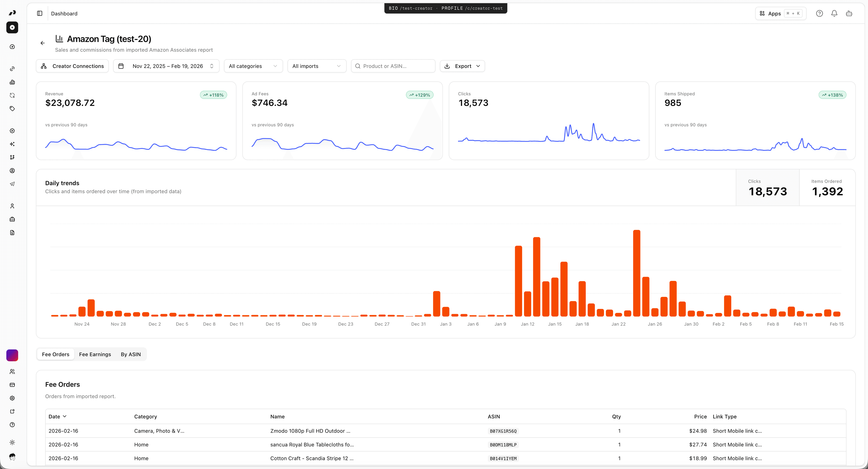
Task: Click the Product or ASIN search field
Action: pos(393,66)
